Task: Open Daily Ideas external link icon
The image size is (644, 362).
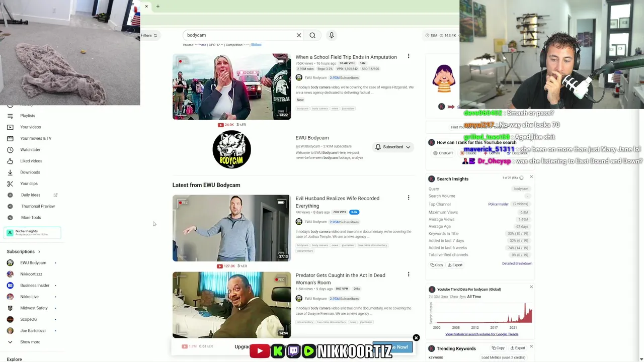Action: pyautogui.click(x=55, y=195)
